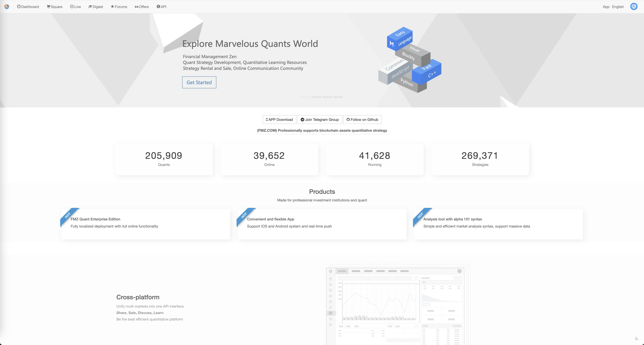Open the Digest section
This screenshot has height=345, width=644.
point(96,7)
